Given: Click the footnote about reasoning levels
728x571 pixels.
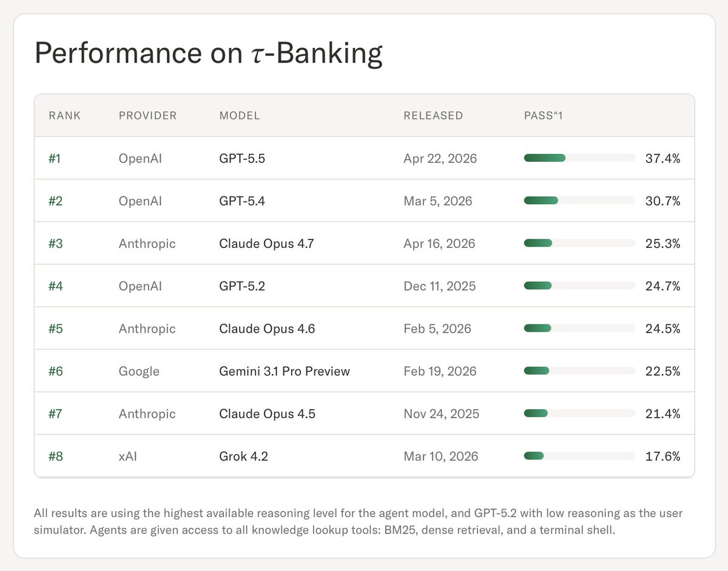Looking at the screenshot, I should (x=359, y=521).
